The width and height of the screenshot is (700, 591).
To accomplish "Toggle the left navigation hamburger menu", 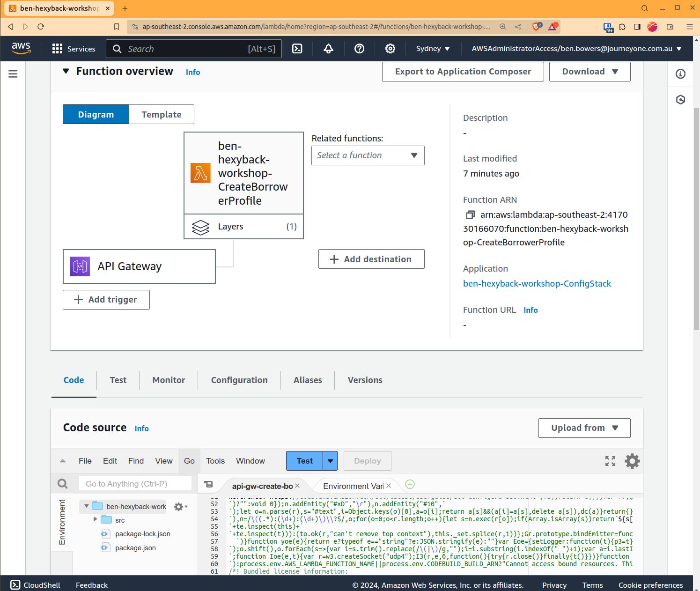I will click(x=13, y=74).
